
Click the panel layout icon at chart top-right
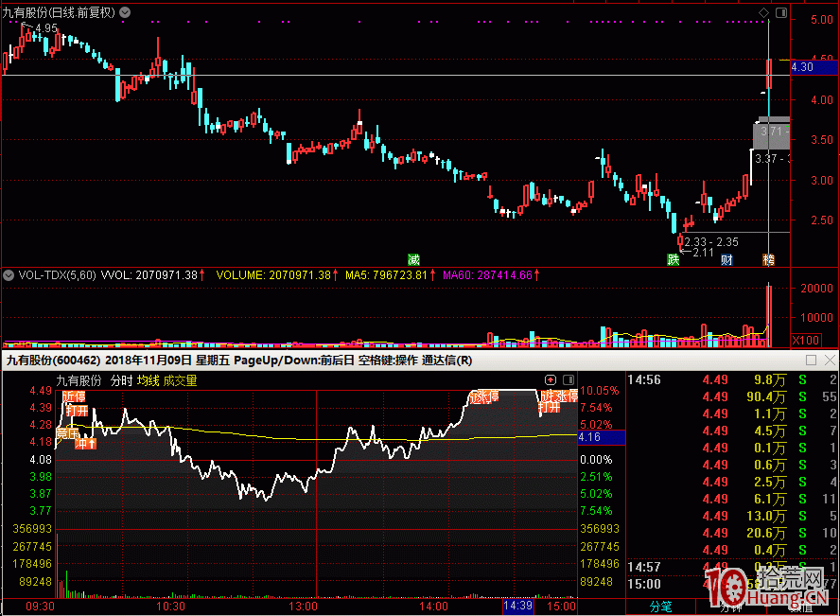[779, 12]
